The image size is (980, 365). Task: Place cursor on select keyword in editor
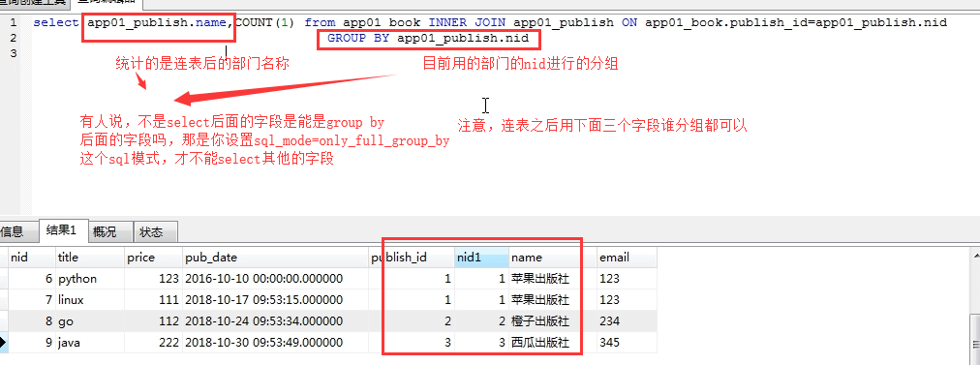tap(55, 23)
